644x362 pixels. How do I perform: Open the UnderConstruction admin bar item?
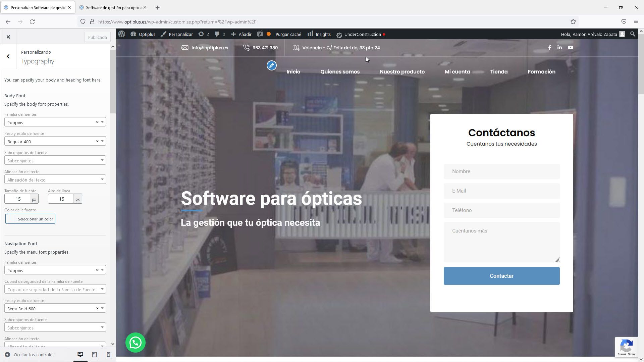click(x=361, y=34)
